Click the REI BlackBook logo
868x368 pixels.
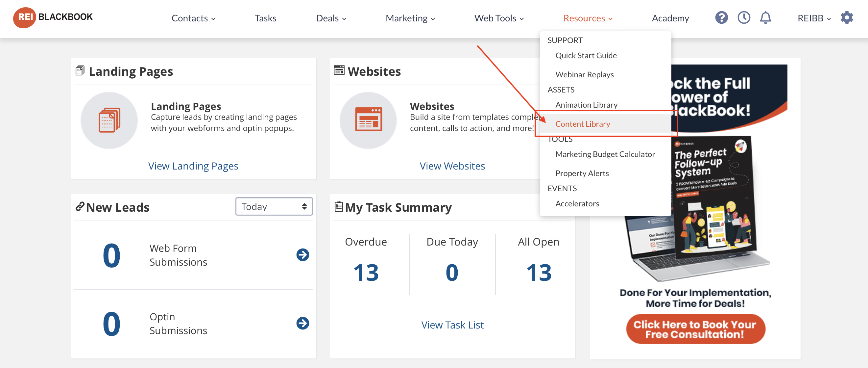[53, 17]
